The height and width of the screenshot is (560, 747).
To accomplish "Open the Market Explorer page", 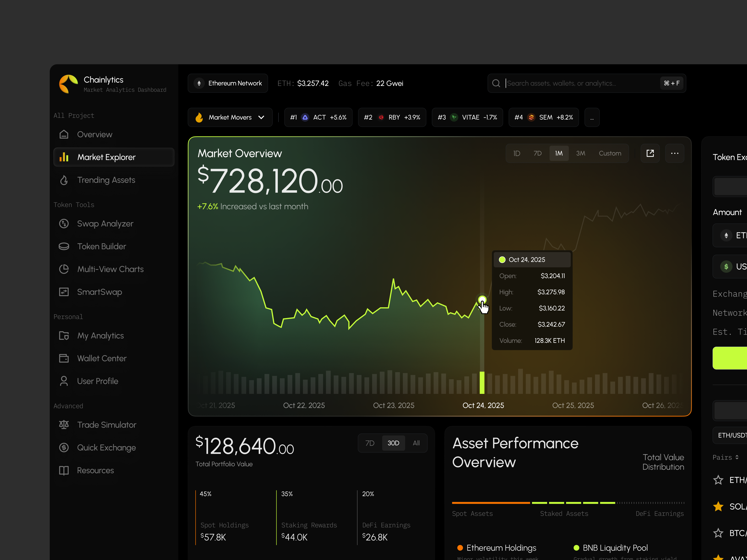I will 114,157.
